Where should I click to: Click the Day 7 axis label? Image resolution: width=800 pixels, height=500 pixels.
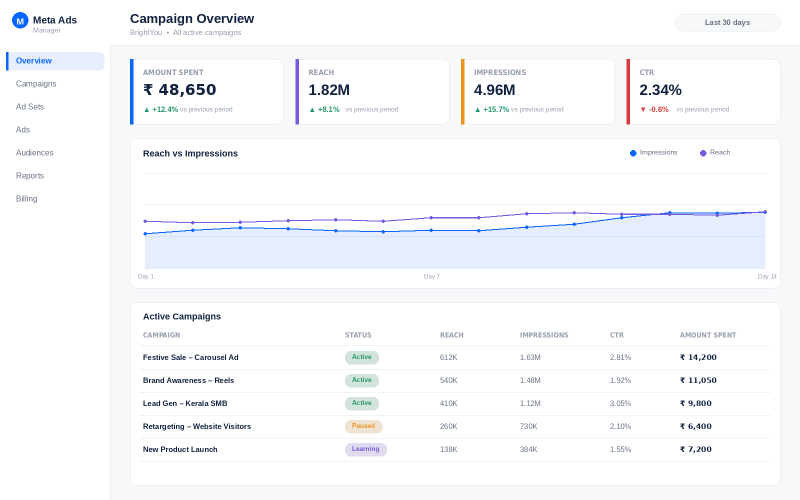coord(432,277)
